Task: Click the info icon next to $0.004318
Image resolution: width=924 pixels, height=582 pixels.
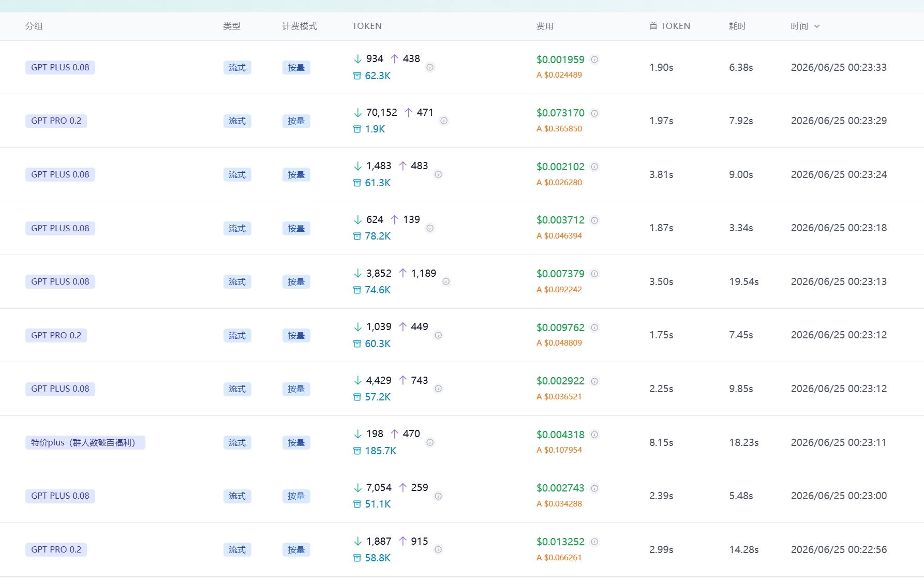Action: [x=594, y=435]
